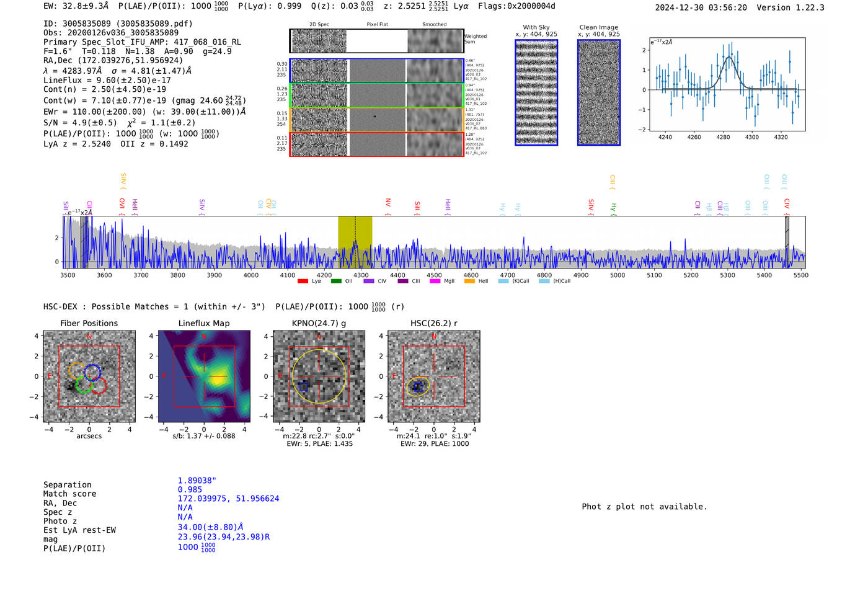Click the Clean Image cutout

[599, 92]
